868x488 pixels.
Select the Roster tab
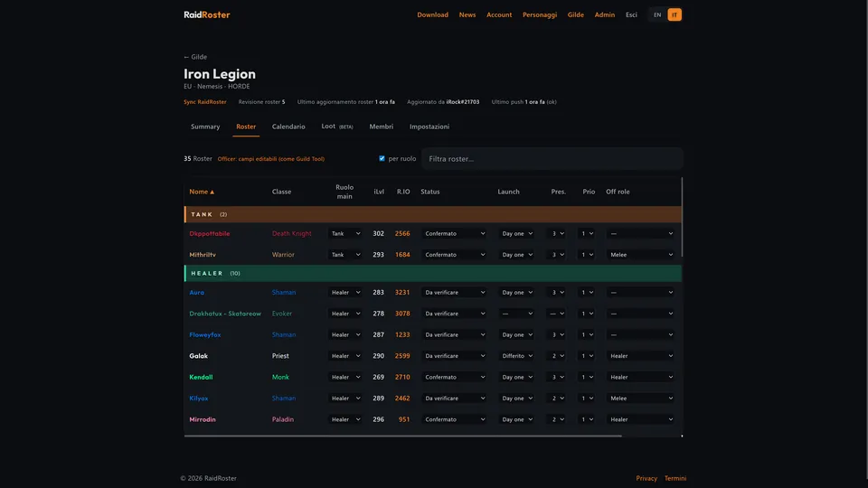tap(246, 127)
